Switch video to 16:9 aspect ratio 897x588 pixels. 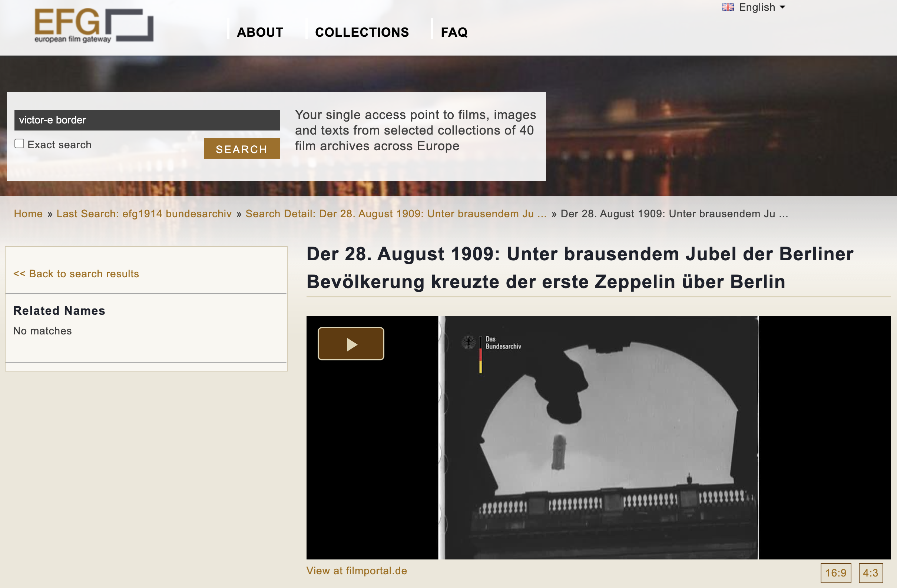coord(835,573)
